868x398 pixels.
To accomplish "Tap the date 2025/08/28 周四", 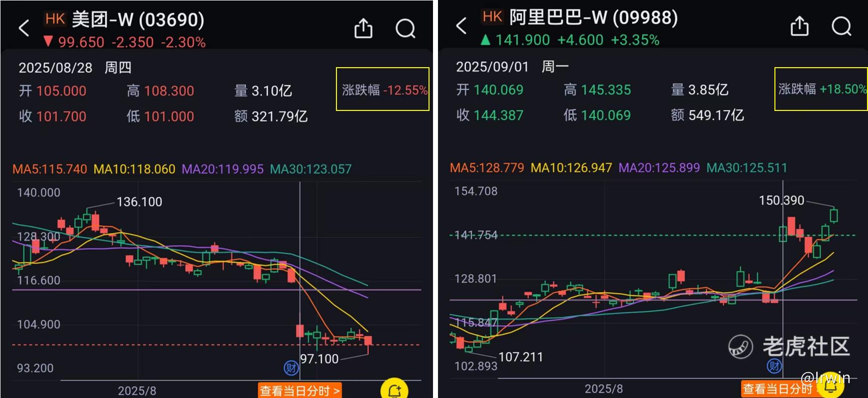I will coord(75,68).
